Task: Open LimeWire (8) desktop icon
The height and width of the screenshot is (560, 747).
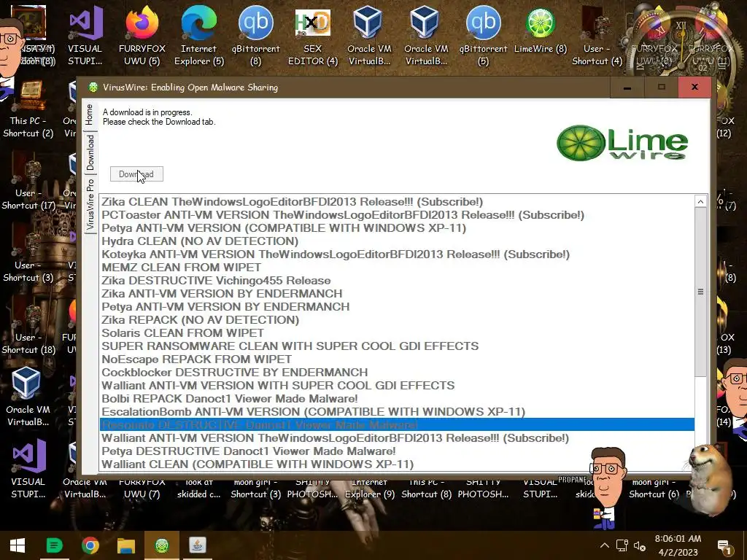Action: click(x=541, y=29)
